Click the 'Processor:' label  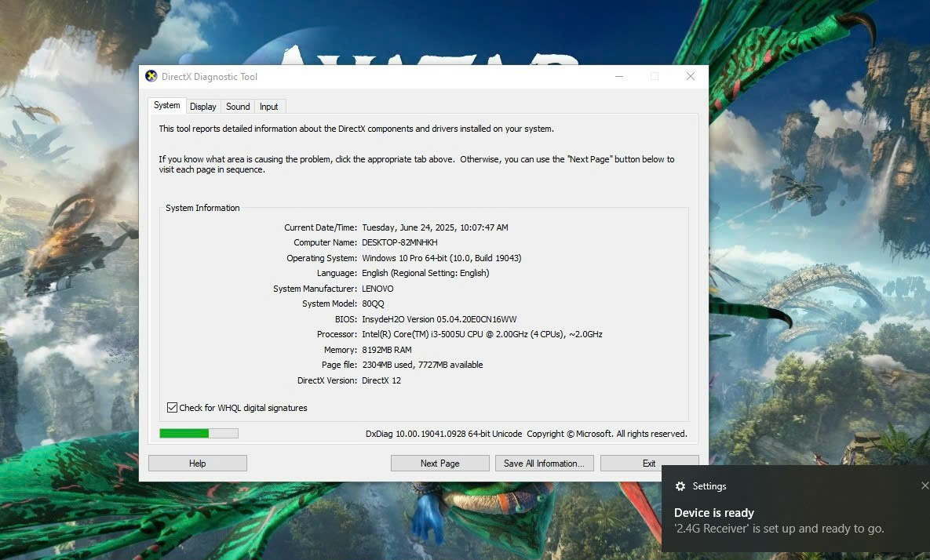coord(337,334)
